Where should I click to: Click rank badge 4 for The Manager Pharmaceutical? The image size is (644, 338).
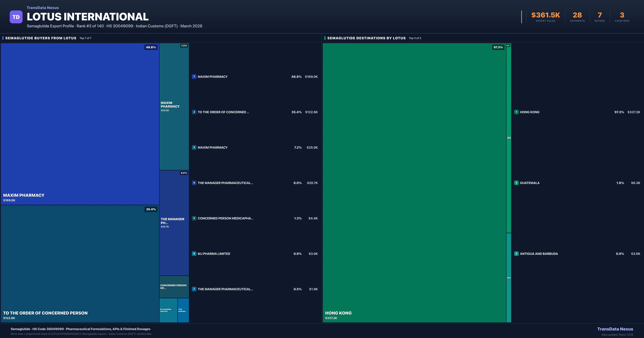click(194, 183)
